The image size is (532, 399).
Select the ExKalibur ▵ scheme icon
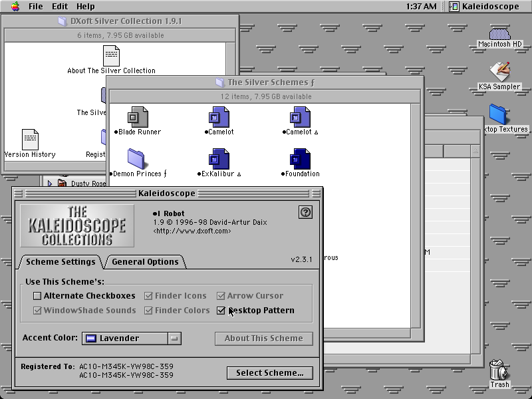(219, 158)
